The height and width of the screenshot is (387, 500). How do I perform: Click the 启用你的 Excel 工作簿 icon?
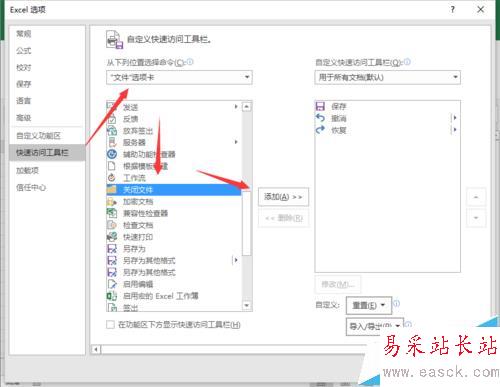tap(112, 296)
